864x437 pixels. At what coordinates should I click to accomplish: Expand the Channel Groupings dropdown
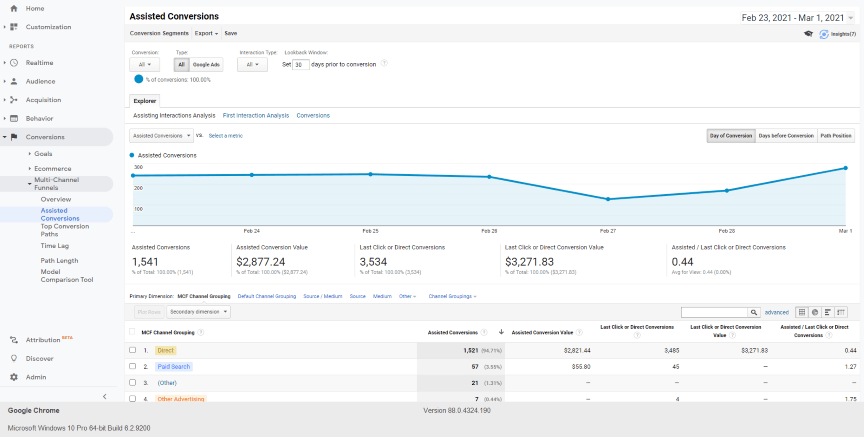[x=452, y=296]
